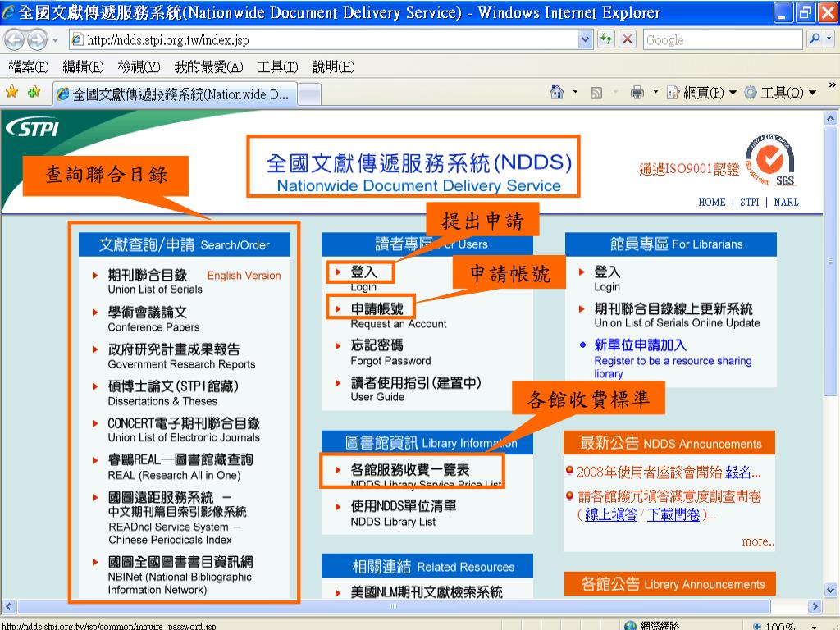Click the browser Back arrow button
Image resolution: width=840 pixels, height=630 pixels.
15,39
